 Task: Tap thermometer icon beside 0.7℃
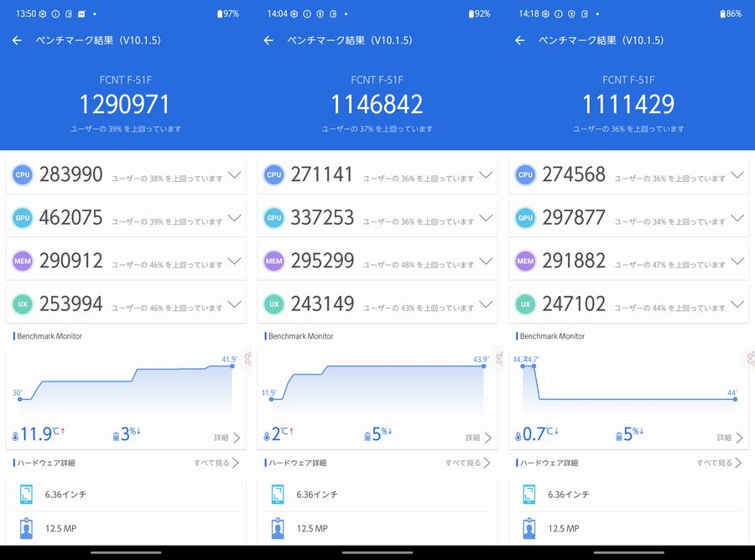point(518,437)
